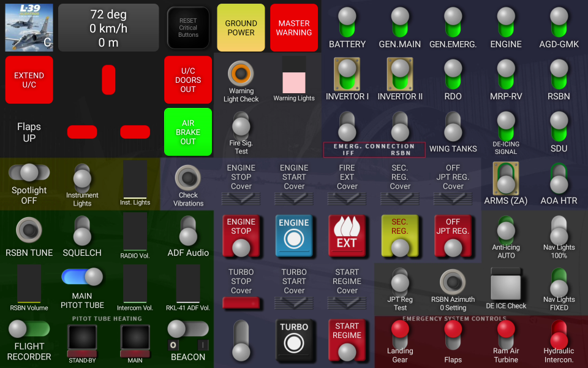
Task: Click the EXTEND U/C button
Action: [29, 80]
